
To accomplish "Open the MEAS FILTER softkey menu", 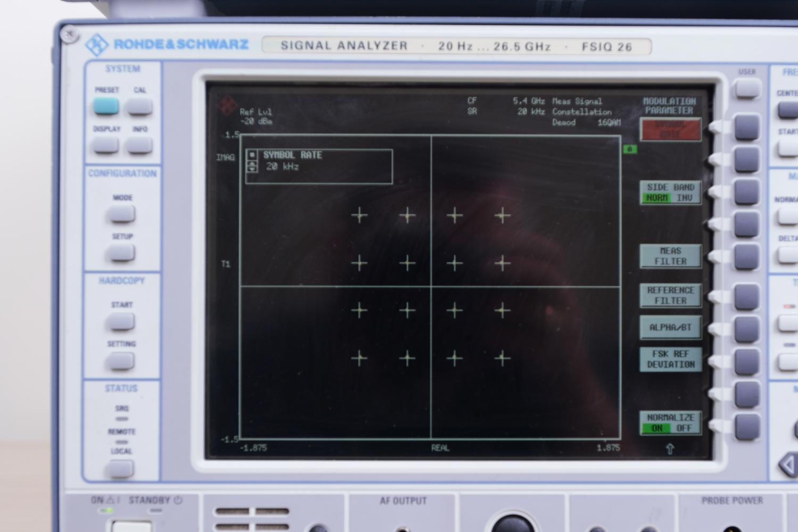I will pyautogui.click(x=670, y=256).
